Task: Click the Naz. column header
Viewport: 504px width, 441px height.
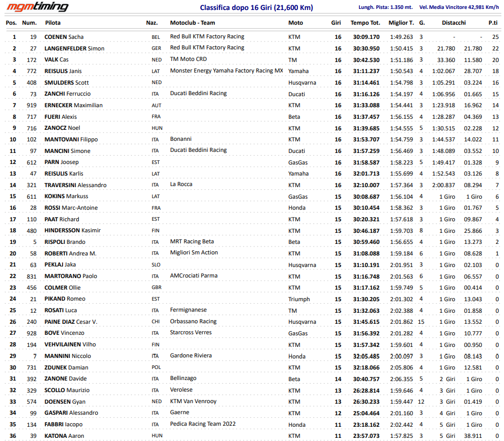Action: pos(151,23)
